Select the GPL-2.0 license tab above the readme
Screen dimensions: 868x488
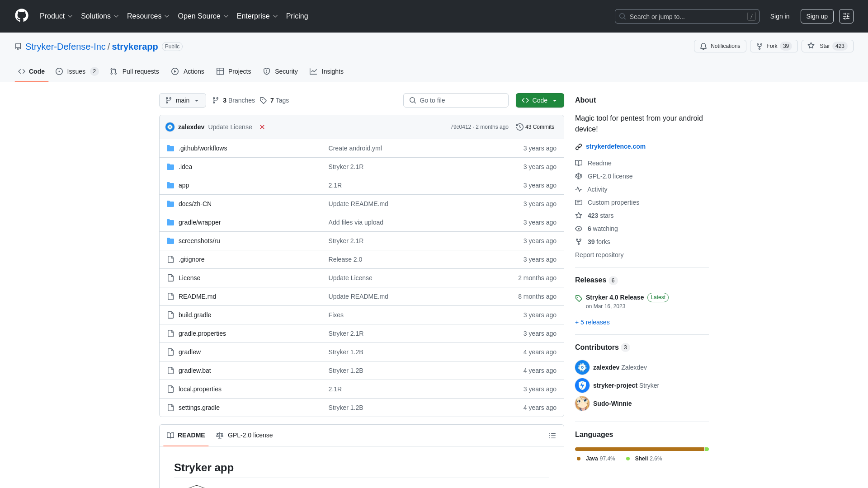[245, 435]
